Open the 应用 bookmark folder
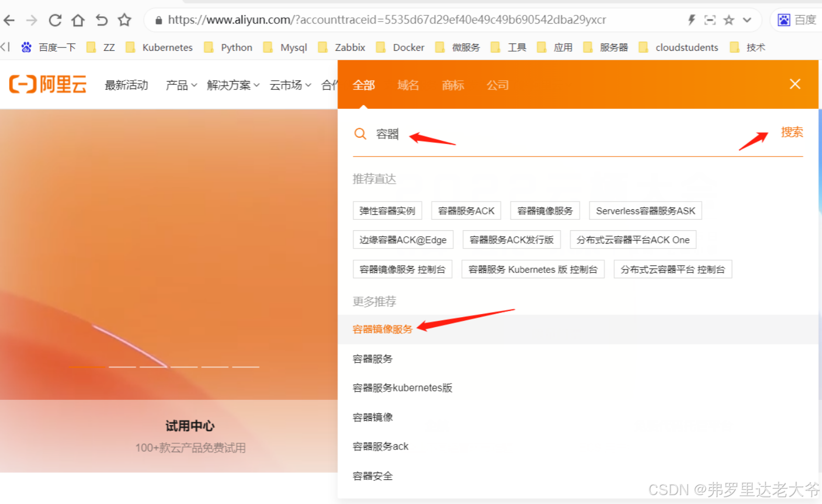Viewport: 822px width, 504px height. [x=554, y=48]
